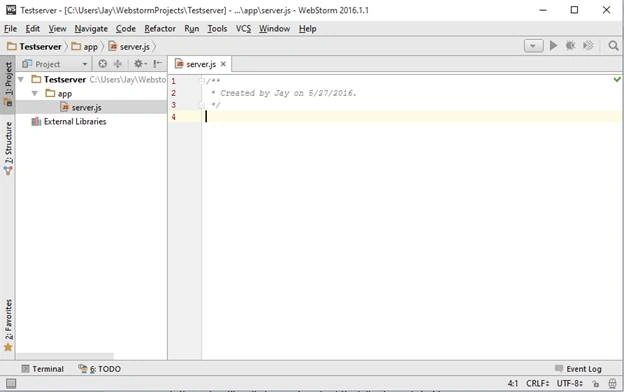Open the Edit menu
This screenshot has height=392, width=624.
tap(33, 29)
